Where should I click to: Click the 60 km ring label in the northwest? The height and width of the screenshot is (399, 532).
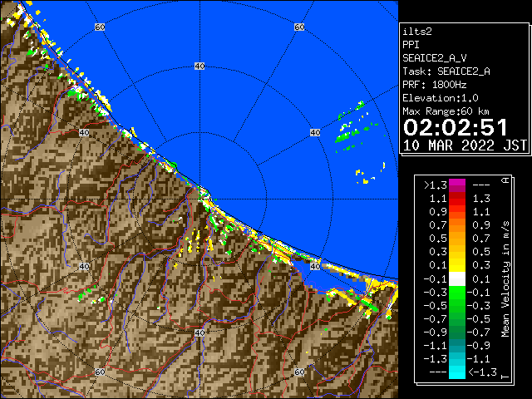click(x=100, y=27)
